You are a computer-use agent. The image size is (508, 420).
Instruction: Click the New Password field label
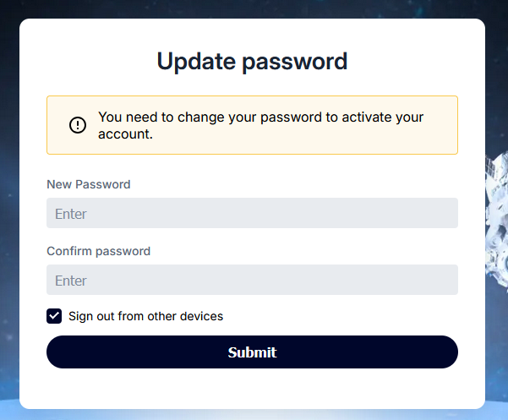point(89,184)
